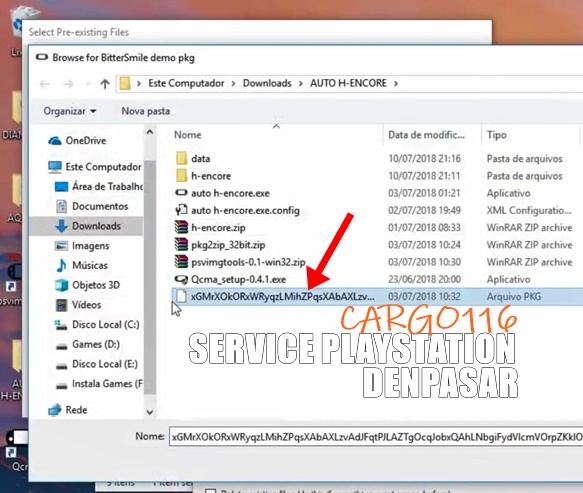Open the Organizar dropdown menu
This screenshot has width=583, height=493.
click(x=70, y=111)
